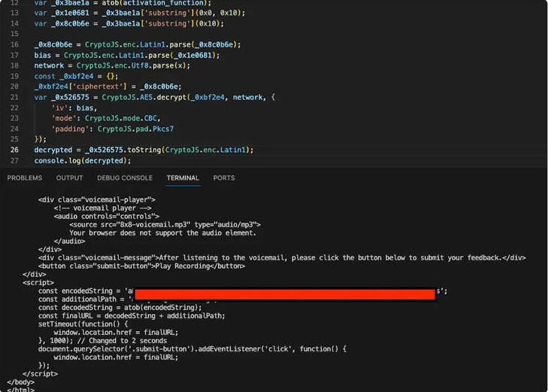This screenshot has width=549, height=392.
Task: Switch to the PROBLEMS panel tab
Action: click(25, 178)
